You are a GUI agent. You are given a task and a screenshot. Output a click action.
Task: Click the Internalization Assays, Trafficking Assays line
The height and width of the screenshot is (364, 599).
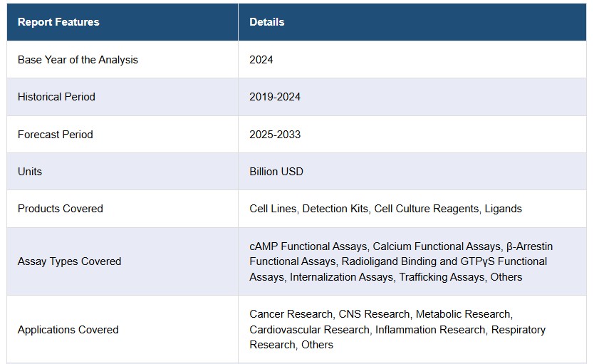pyautogui.click(x=385, y=277)
